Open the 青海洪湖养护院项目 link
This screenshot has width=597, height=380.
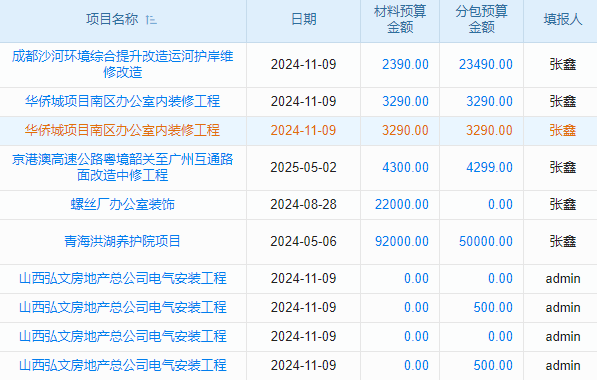(x=123, y=241)
